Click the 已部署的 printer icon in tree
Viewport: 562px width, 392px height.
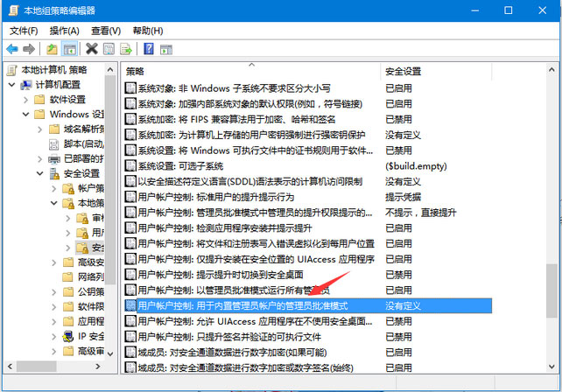click(x=54, y=158)
